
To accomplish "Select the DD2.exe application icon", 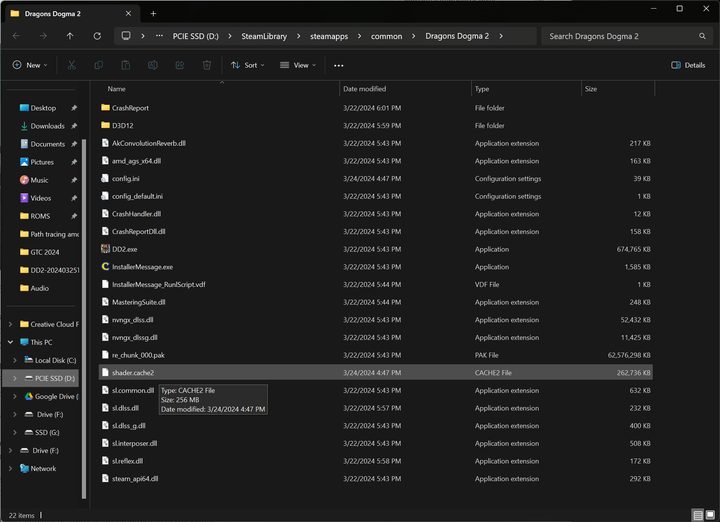I will pyautogui.click(x=105, y=249).
